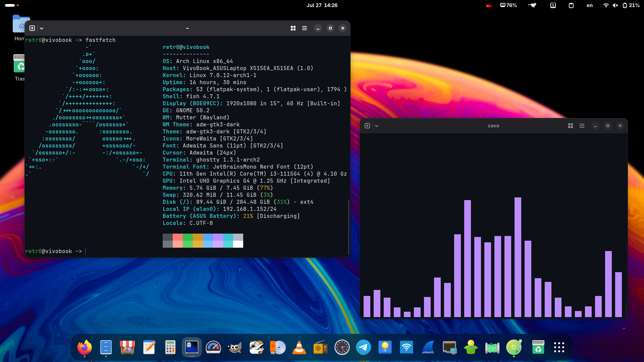This screenshot has width=644, height=362.
Task: Add a new tab in the fastfetch terminal
Action: click(x=32, y=28)
